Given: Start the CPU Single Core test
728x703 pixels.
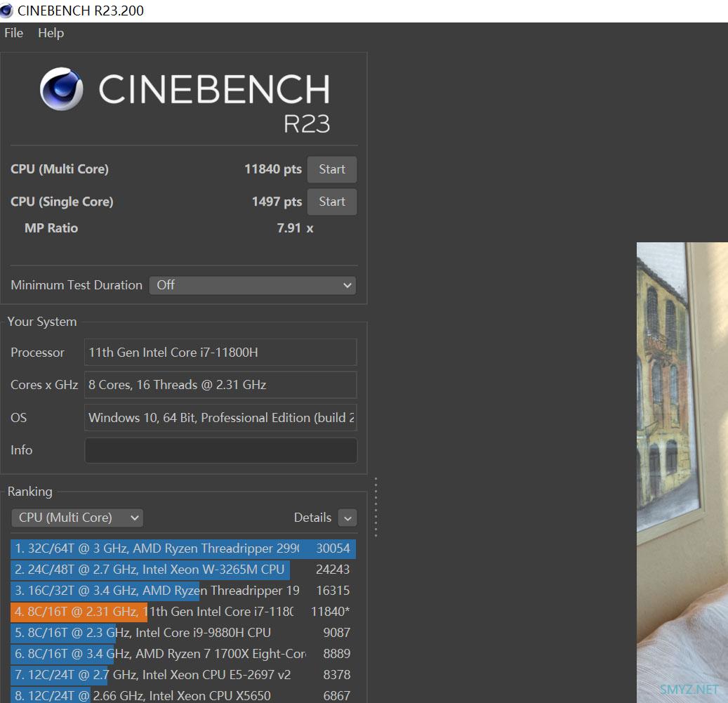Looking at the screenshot, I should tap(332, 202).
